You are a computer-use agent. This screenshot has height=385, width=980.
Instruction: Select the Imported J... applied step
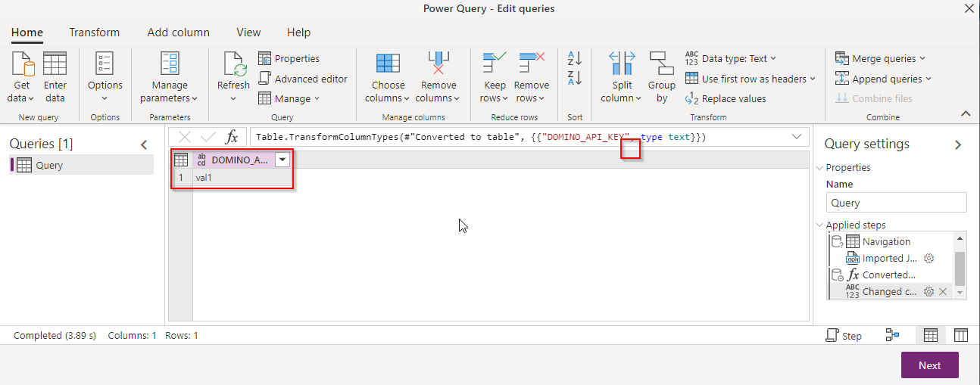tap(891, 258)
